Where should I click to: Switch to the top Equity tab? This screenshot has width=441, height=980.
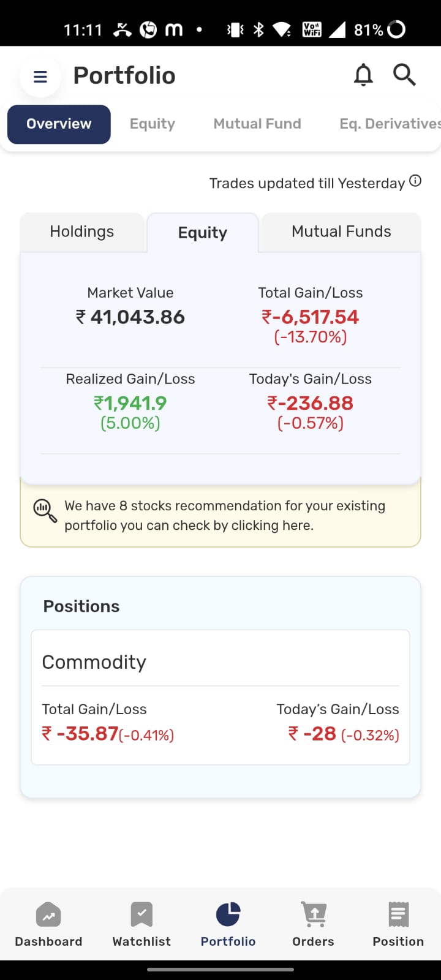tap(153, 124)
